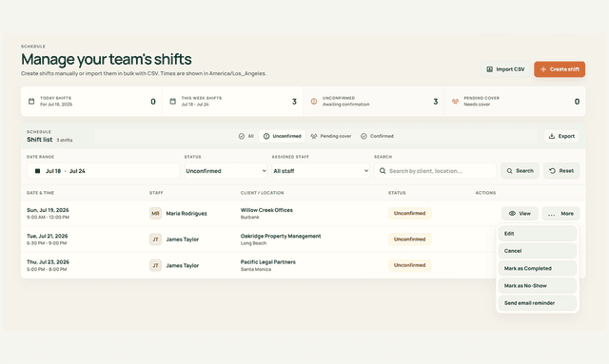Viewport: 609px width, 364px height.
Task: Click the Unconfirmed summary card count
Action: tap(436, 102)
